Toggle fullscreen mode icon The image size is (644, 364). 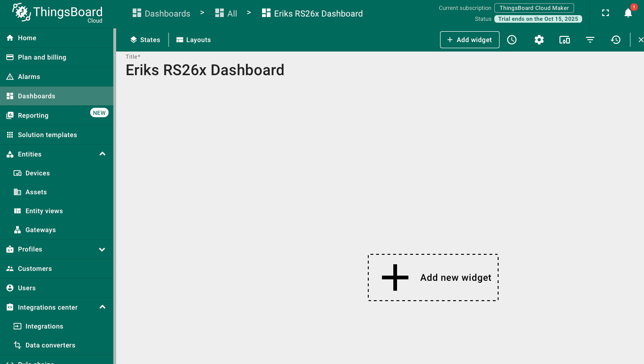605,13
